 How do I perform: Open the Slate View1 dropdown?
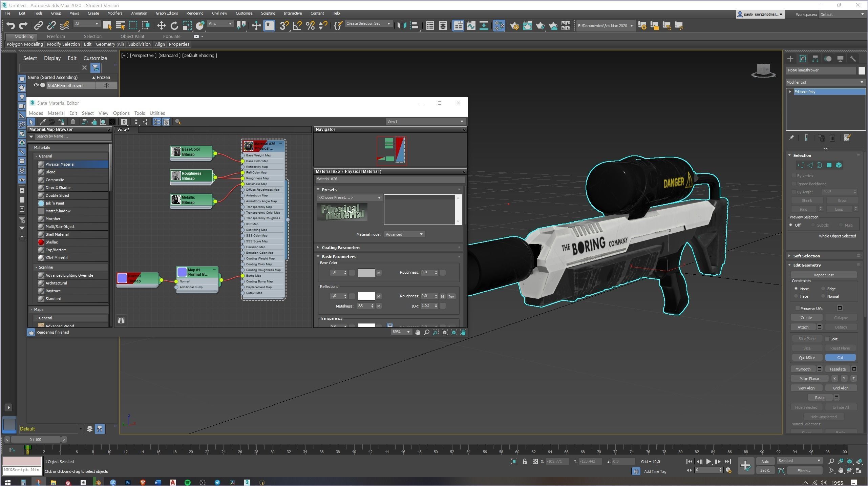click(x=425, y=122)
